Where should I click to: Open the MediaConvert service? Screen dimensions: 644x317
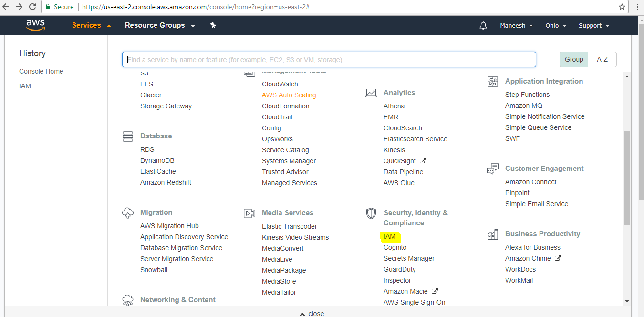coord(283,248)
